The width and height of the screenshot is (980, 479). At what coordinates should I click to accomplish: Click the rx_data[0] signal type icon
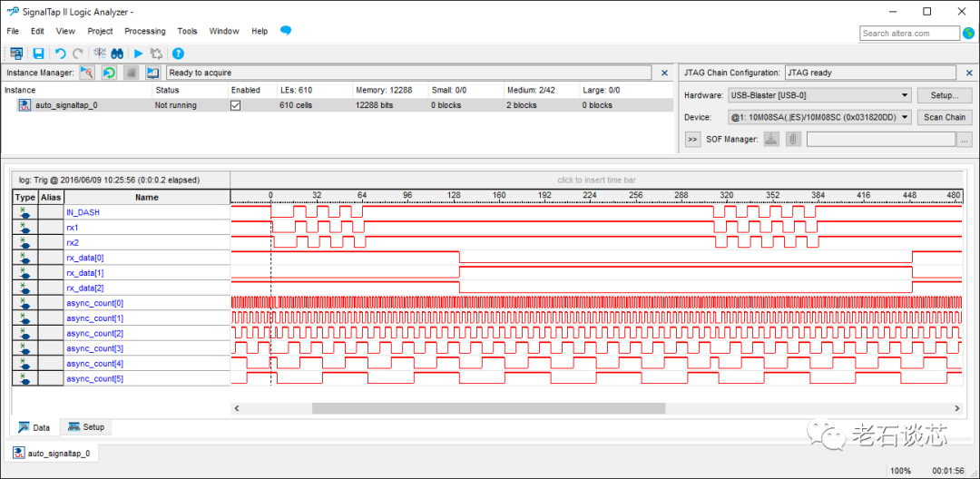click(25, 258)
